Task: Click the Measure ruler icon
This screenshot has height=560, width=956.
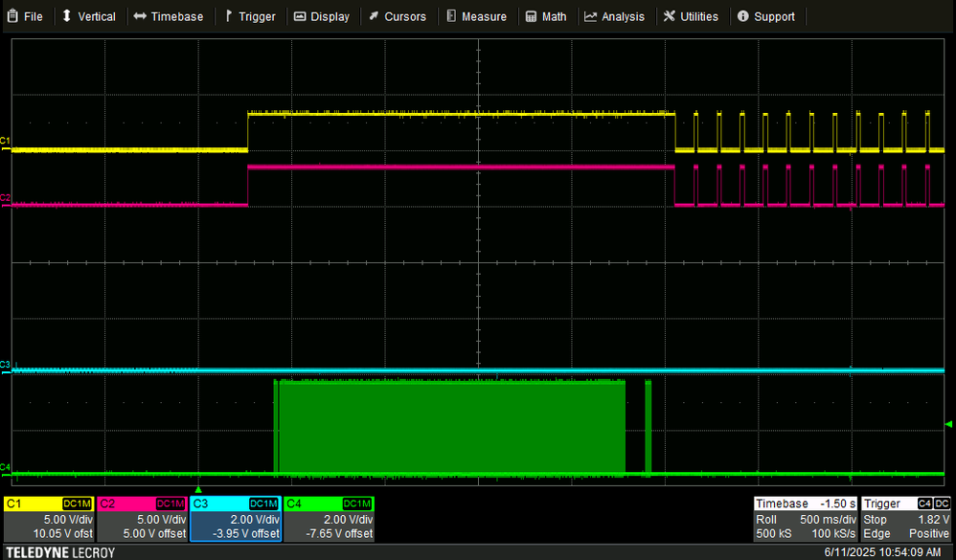Action: pos(451,16)
